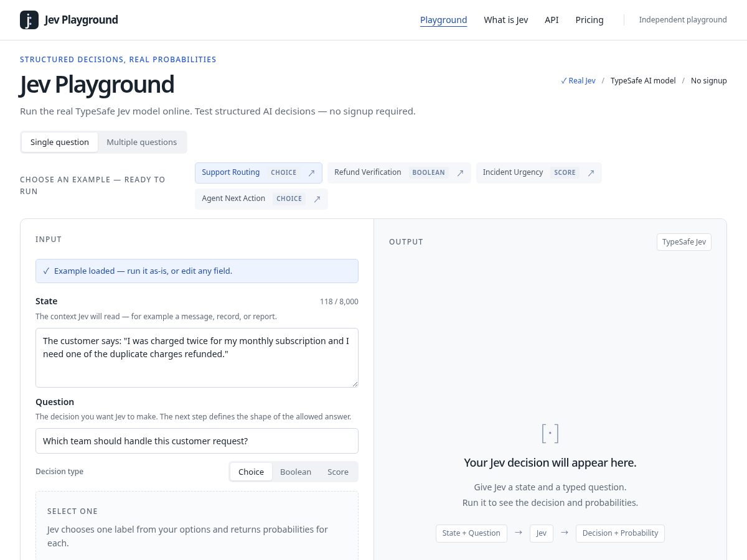747x560 pixels.
Task: Click arrow icon on Agent Next Action example
Action: [x=317, y=199]
